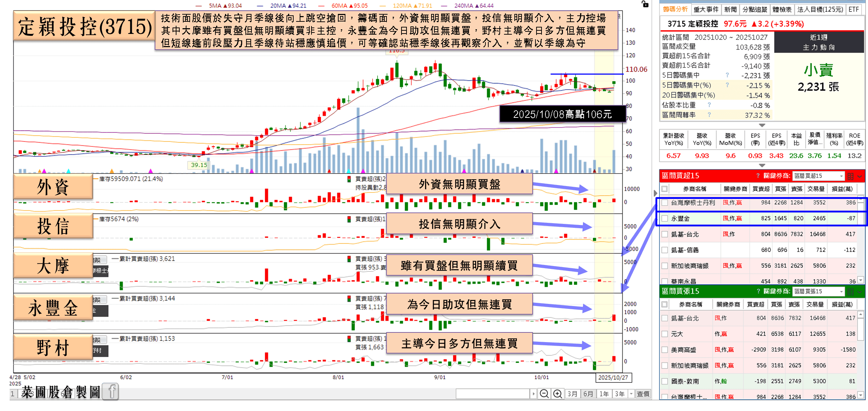Open the 區間買超15 broker dropdown
Screen dimensions: 868x411
pyautogui.click(x=818, y=176)
